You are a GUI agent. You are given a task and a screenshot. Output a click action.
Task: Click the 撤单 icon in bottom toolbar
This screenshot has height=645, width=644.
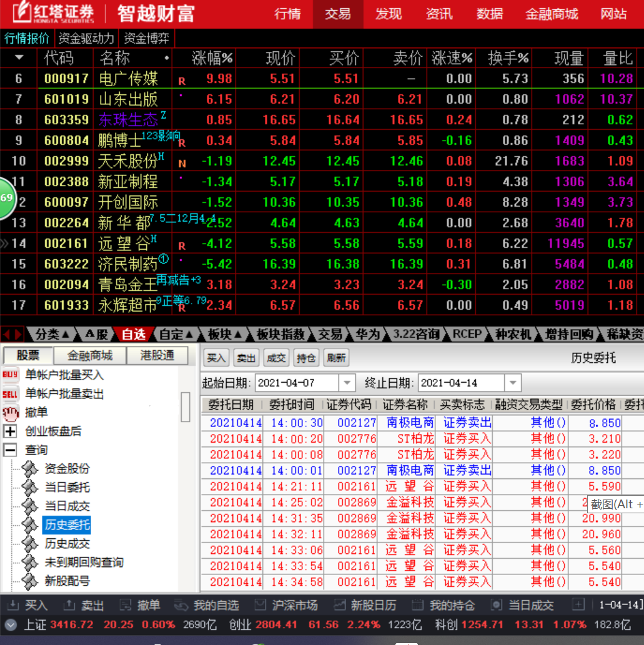pyautogui.click(x=125, y=604)
